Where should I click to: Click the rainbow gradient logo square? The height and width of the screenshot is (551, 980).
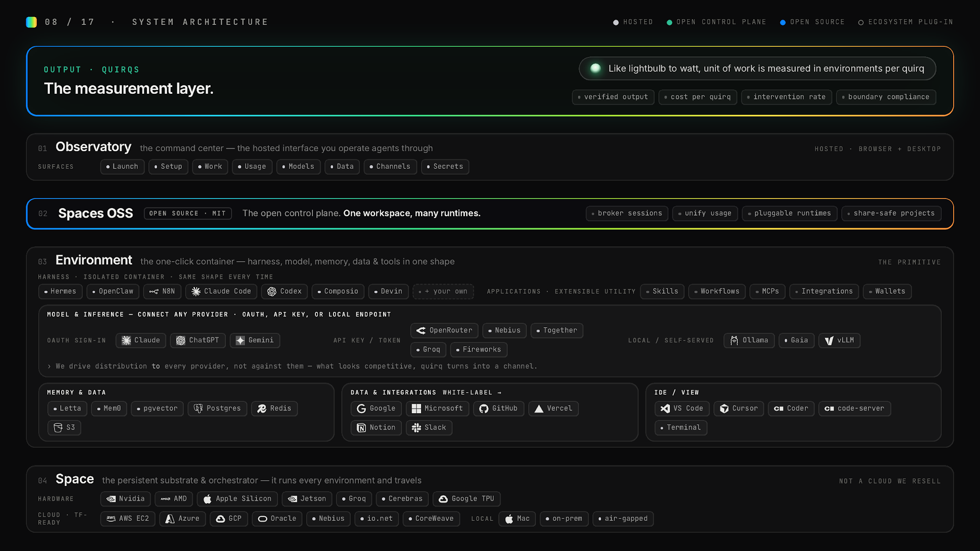tap(32, 22)
